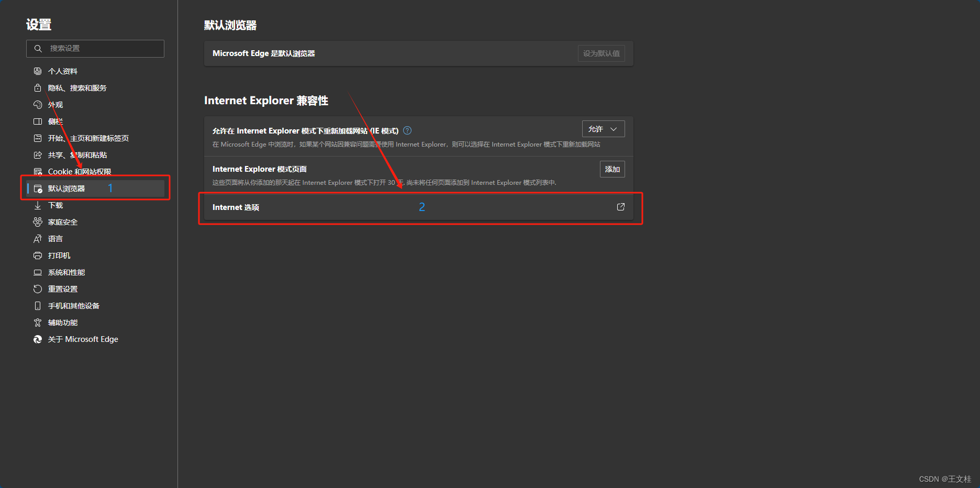980x488 pixels.
Task: Open the 语言 settings page
Action: [95, 239]
